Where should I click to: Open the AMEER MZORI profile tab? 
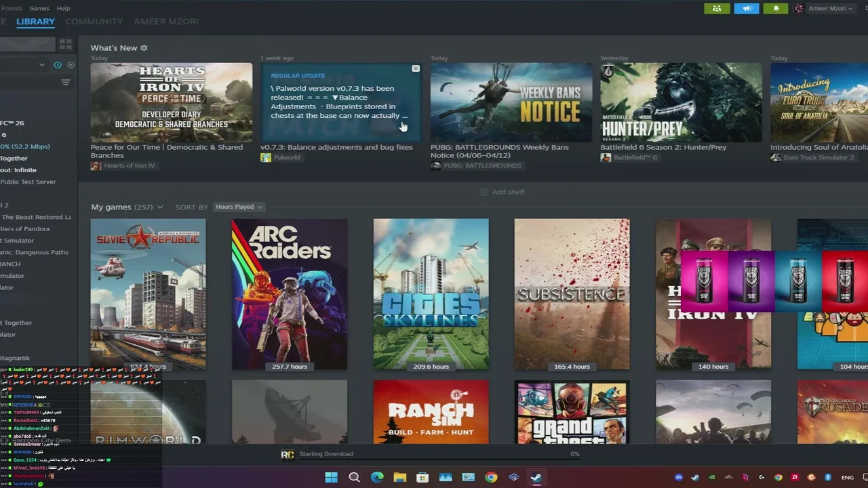pos(166,22)
